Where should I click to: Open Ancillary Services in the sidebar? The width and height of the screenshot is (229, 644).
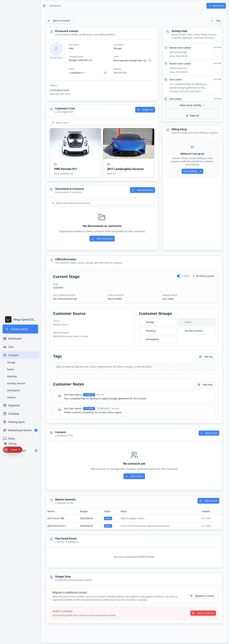click(16, 383)
